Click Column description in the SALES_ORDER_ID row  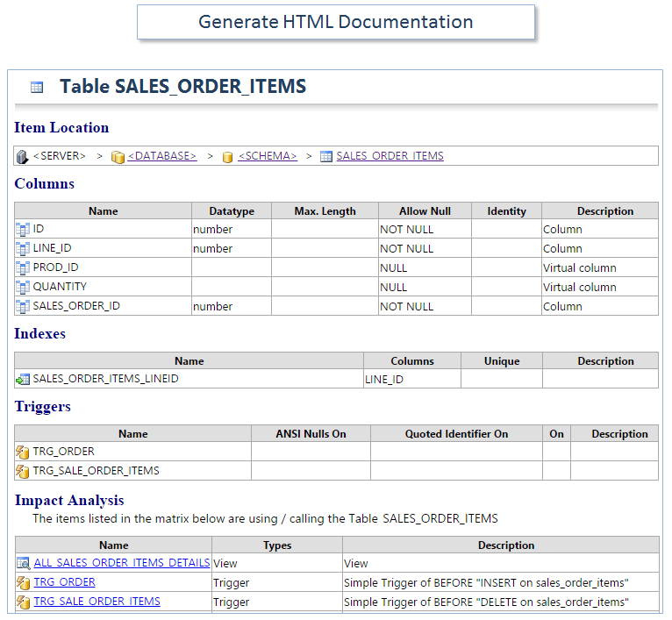[562, 306]
